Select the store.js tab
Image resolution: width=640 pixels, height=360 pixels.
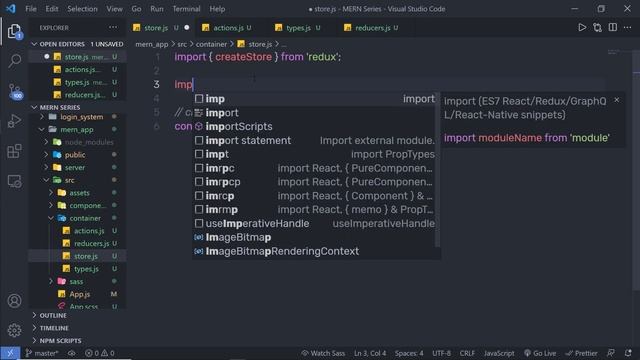tap(156, 28)
